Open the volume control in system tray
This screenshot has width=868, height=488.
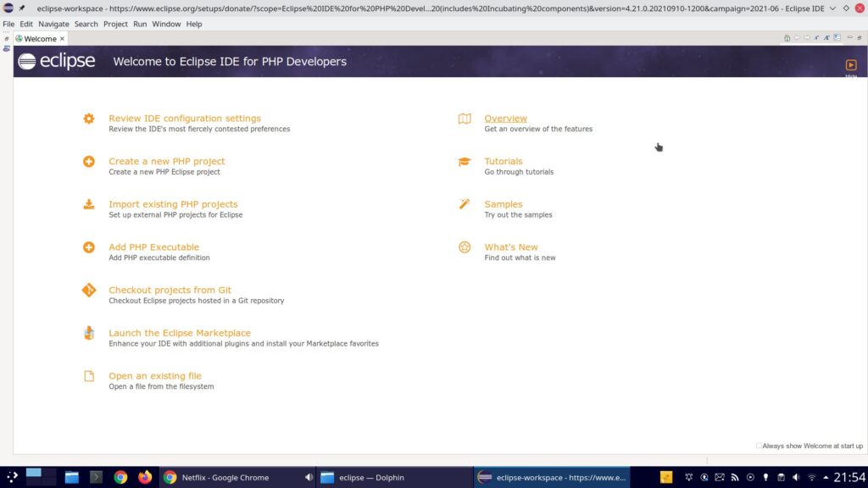[x=796, y=478]
